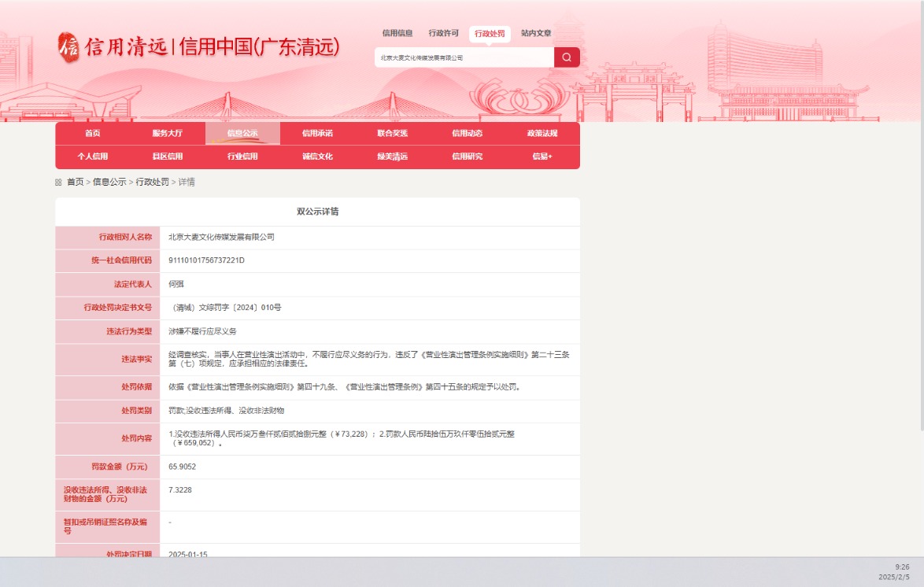Select the 信用信息 search tab
Viewport: 924px width, 587px height.
click(397, 34)
